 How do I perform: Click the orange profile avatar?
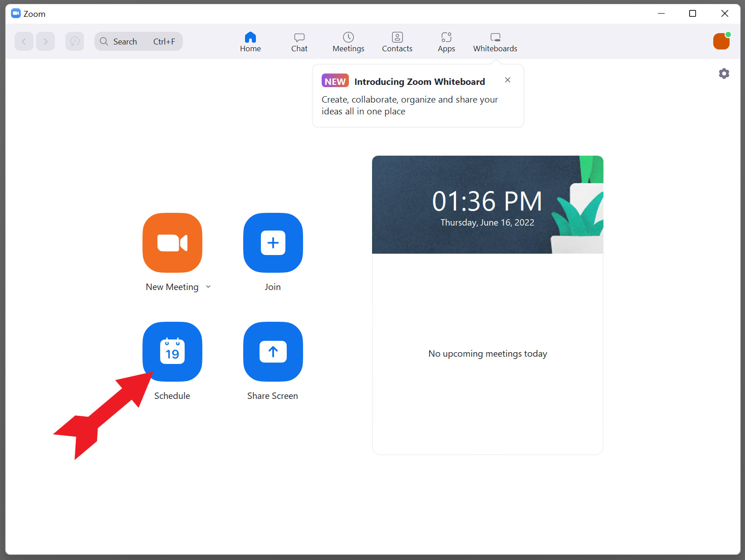(x=721, y=41)
